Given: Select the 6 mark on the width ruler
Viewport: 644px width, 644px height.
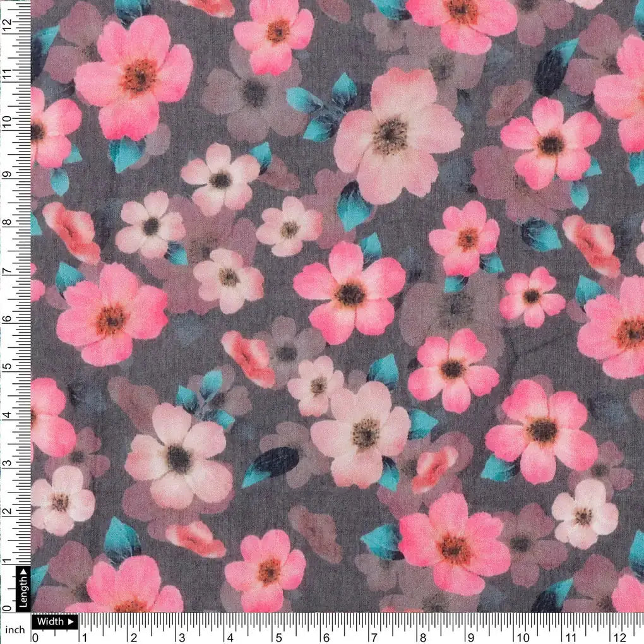Looking at the screenshot, I should coord(325,636).
